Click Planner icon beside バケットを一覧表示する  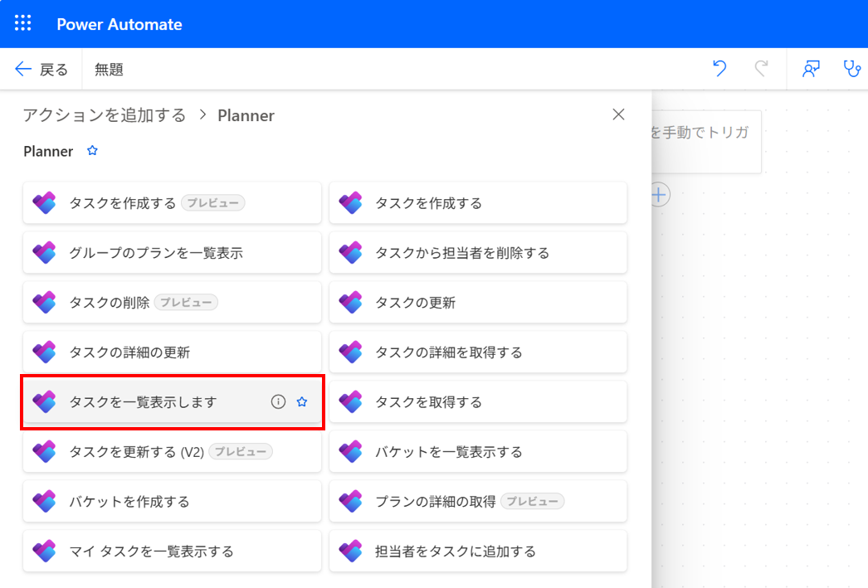(350, 452)
